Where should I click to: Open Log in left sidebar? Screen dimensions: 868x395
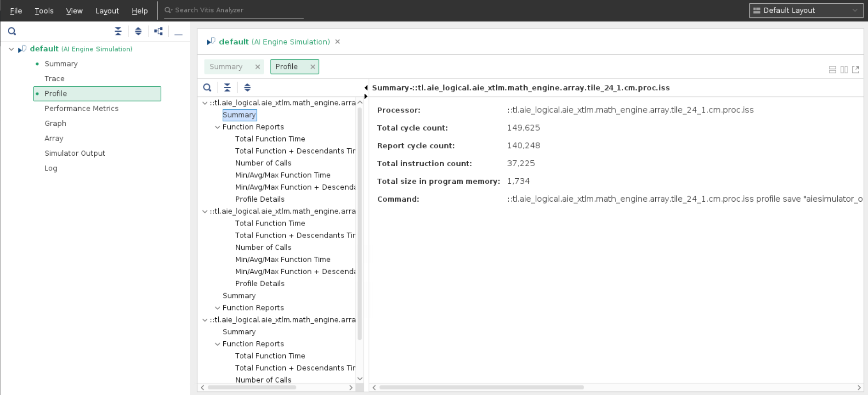[51, 168]
